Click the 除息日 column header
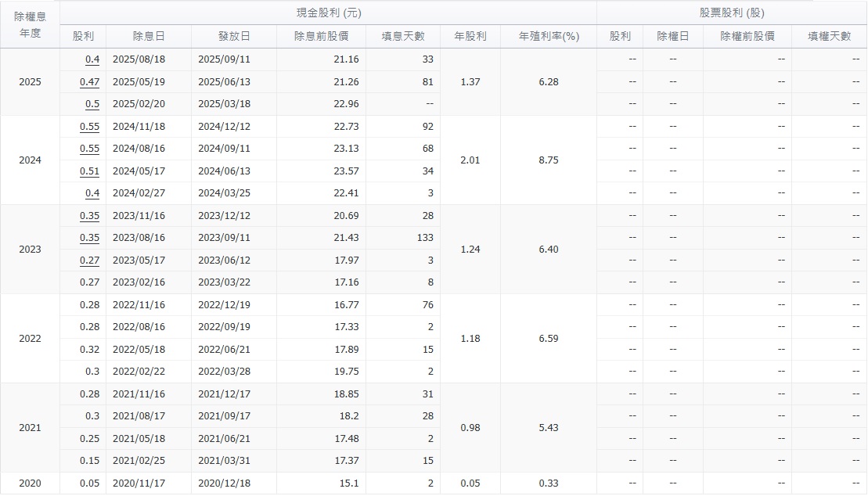This screenshot has width=868, height=496. [x=149, y=37]
